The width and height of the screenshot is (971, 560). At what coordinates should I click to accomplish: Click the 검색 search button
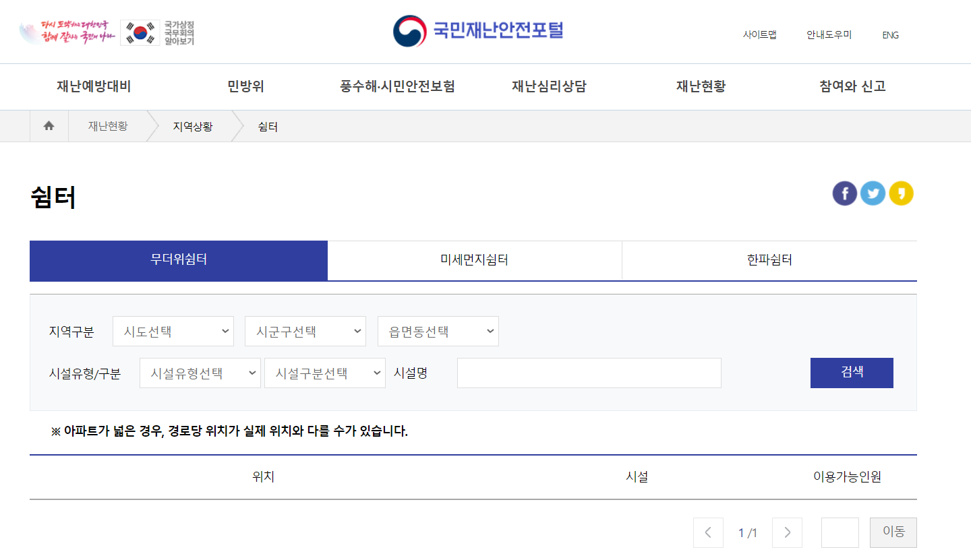[852, 373]
